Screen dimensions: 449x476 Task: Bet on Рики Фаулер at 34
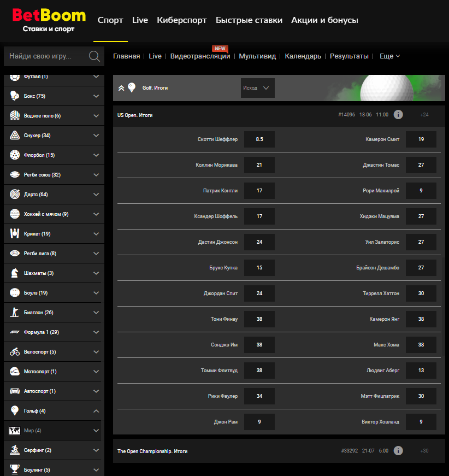259,396
